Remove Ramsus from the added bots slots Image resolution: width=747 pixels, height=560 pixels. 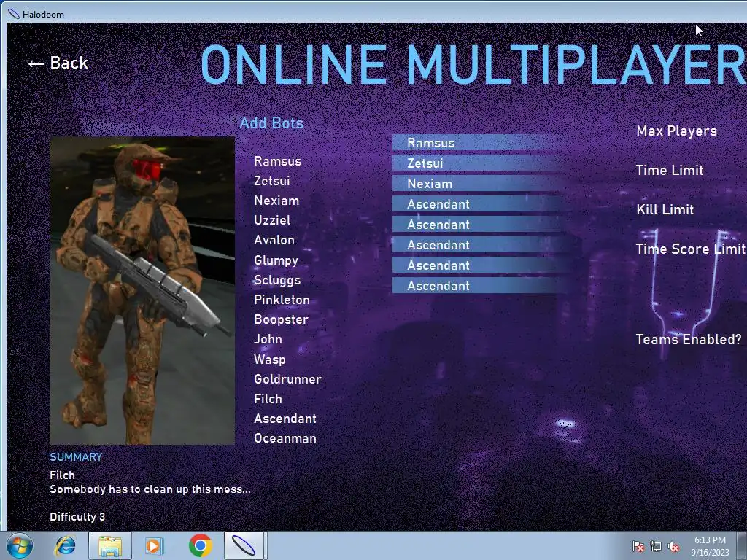479,143
